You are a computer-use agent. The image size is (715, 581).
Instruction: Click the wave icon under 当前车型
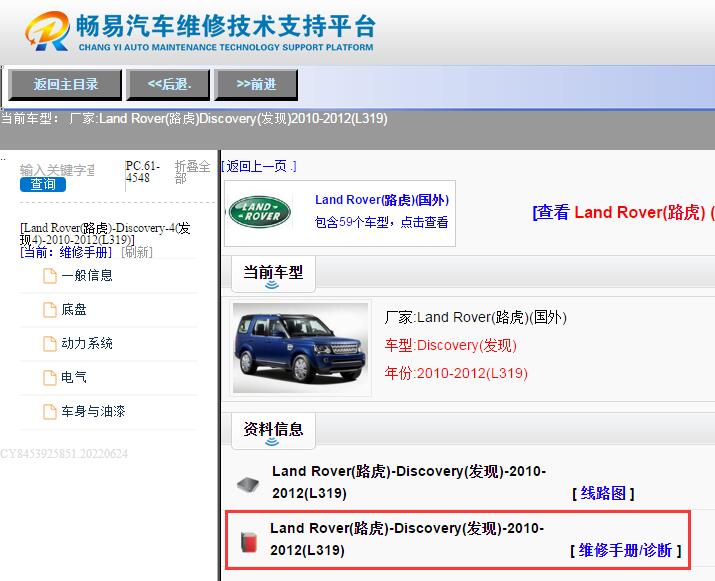(x=272, y=285)
